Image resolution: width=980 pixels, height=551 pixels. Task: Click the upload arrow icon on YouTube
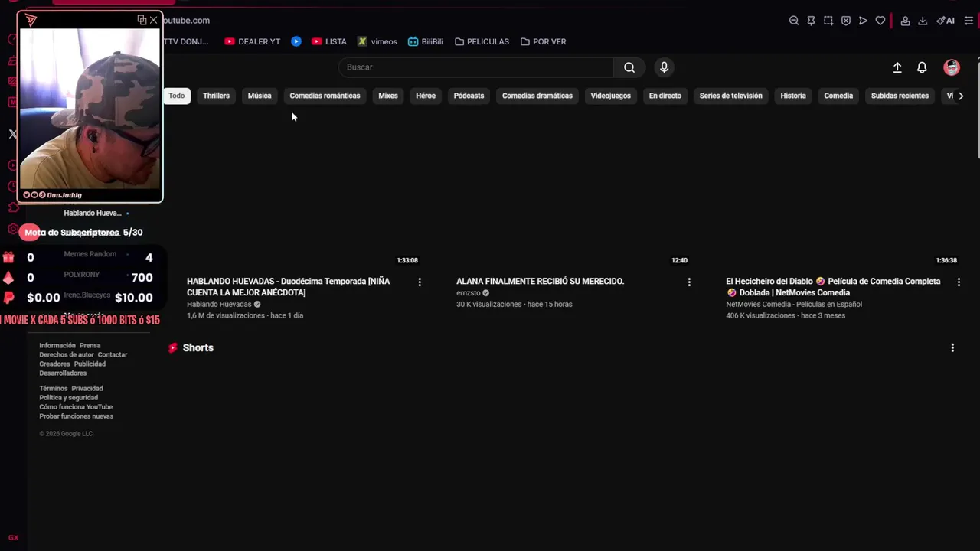[x=897, y=67]
